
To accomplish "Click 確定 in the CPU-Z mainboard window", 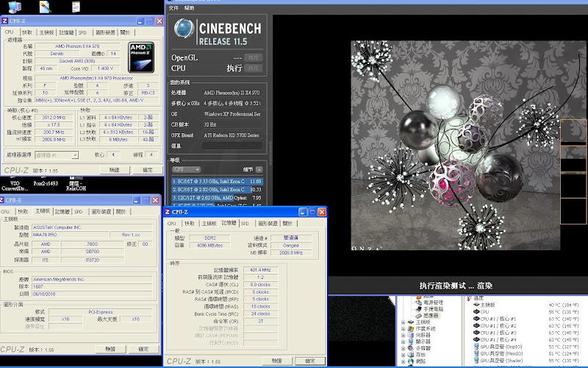I will click(143, 349).
